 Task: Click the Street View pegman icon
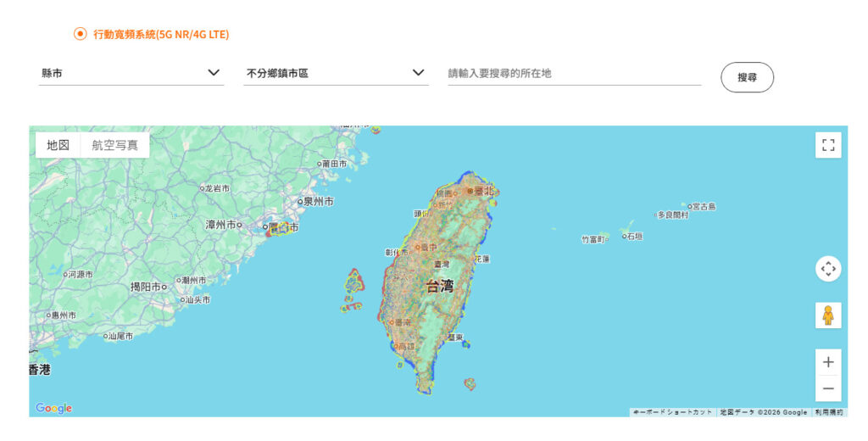coord(828,315)
